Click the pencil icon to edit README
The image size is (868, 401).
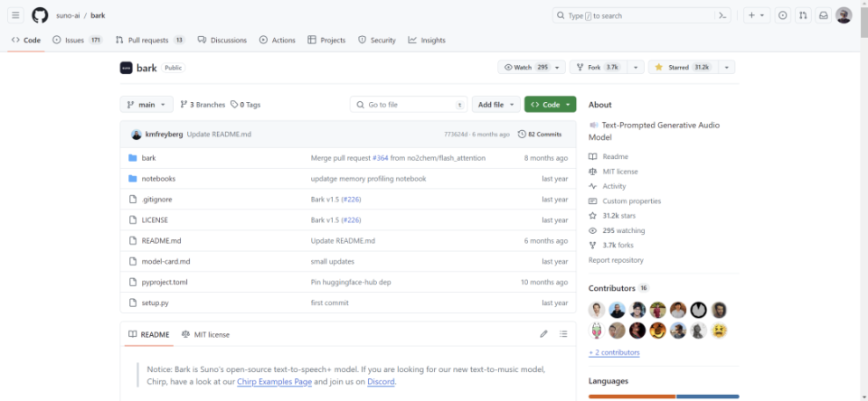click(543, 334)
